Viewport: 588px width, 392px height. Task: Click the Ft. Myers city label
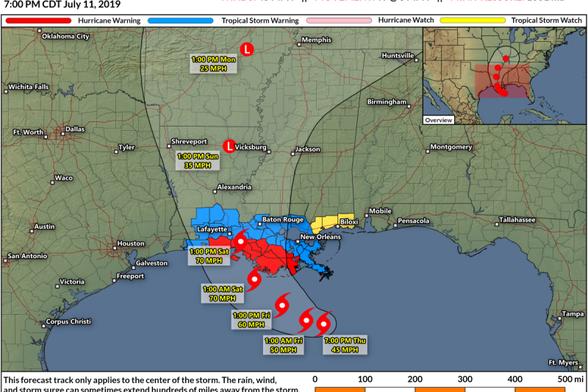click(563, 363)
